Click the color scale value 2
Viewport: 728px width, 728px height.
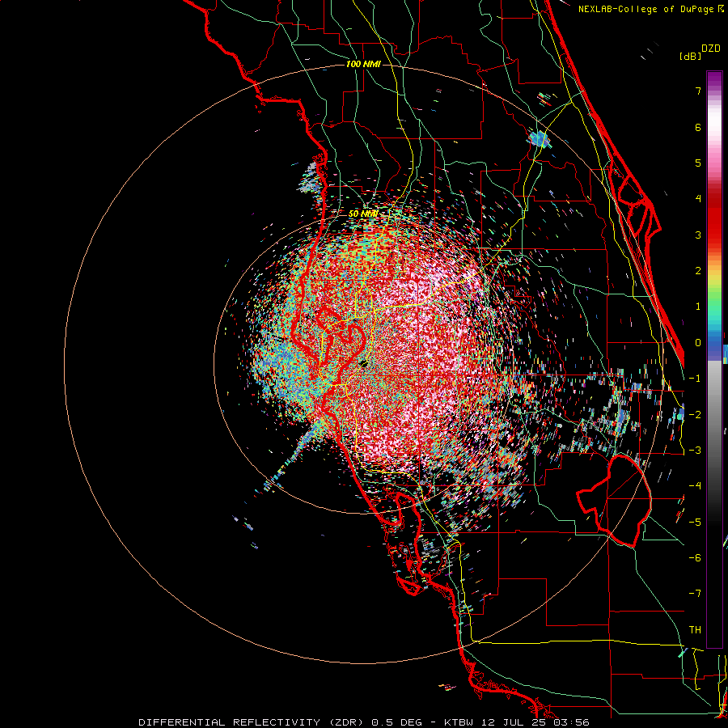tap(698, 271)
